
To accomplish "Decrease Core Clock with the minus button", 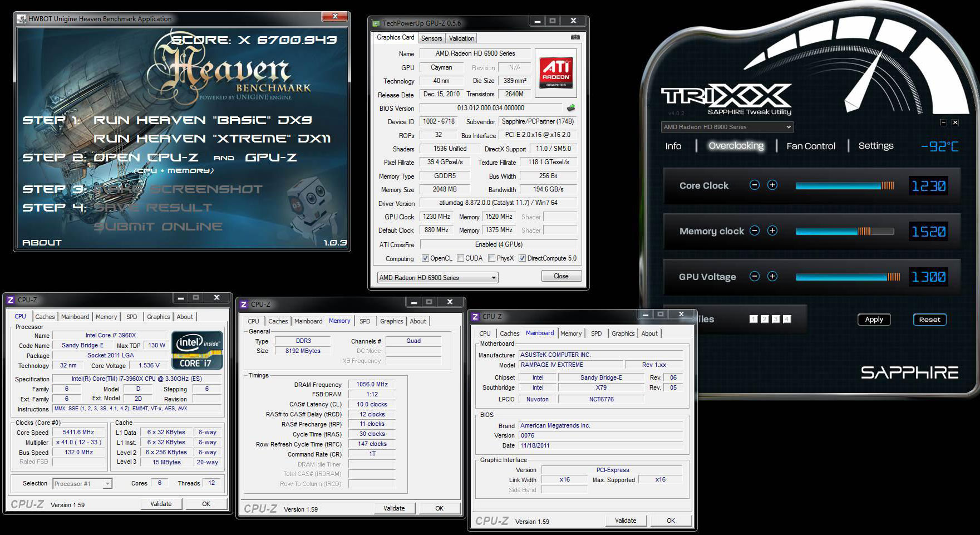I will pyautogui.click(x=755, y=185).
